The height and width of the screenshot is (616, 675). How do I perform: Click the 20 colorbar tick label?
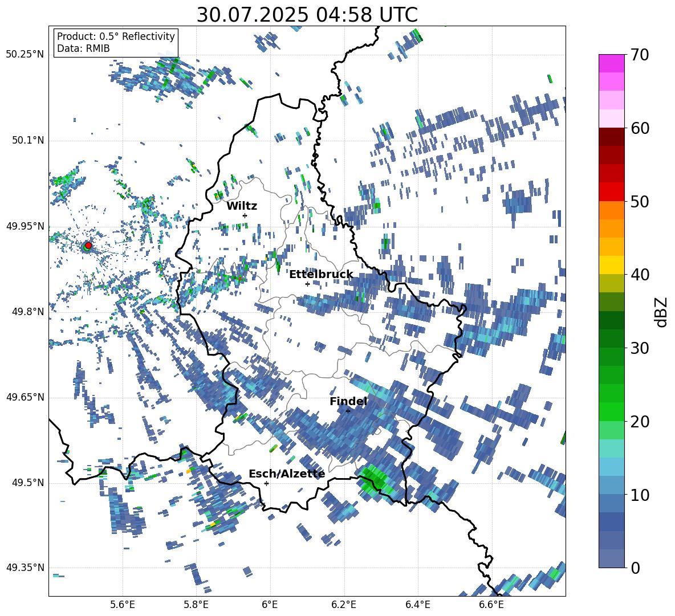pyautogui.click(x=640, y=422)
